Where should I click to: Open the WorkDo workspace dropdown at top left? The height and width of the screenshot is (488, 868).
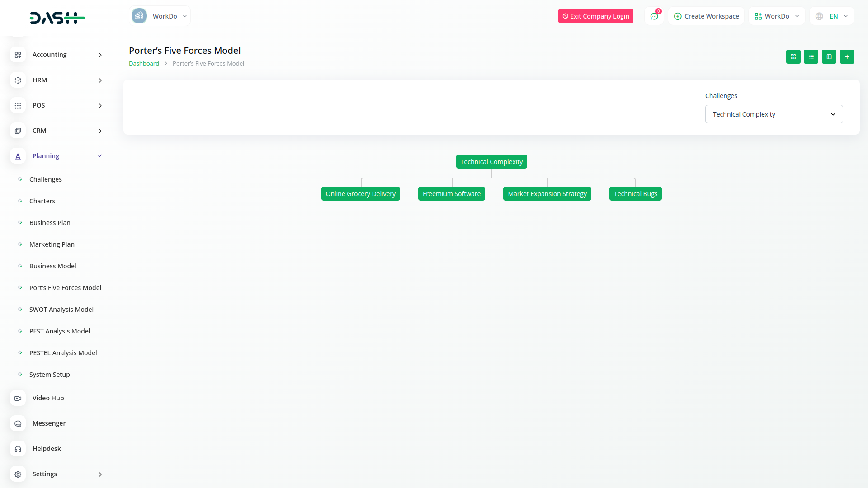(160, 16)
